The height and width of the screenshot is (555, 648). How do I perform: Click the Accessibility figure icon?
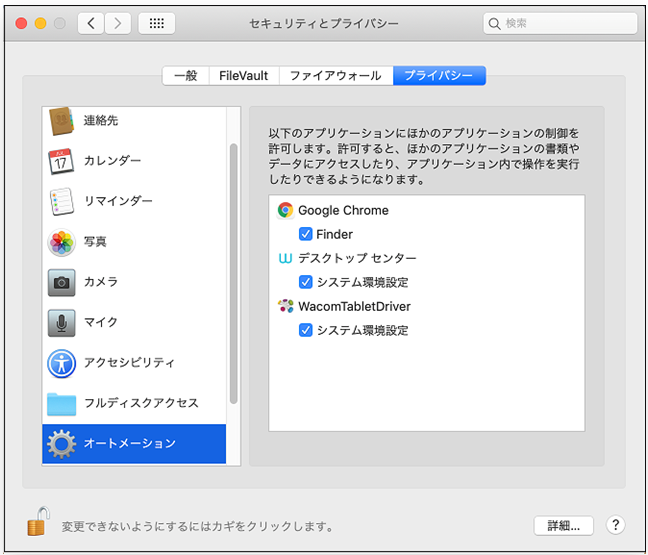(x=62, y=364)
